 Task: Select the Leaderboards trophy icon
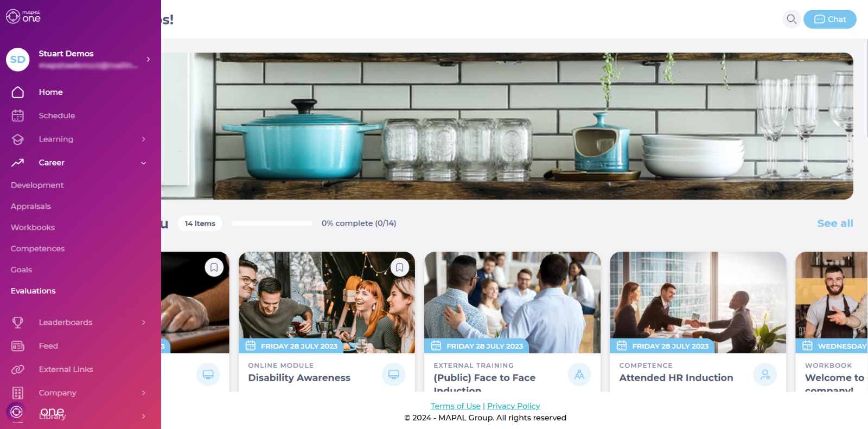(18, 322)
